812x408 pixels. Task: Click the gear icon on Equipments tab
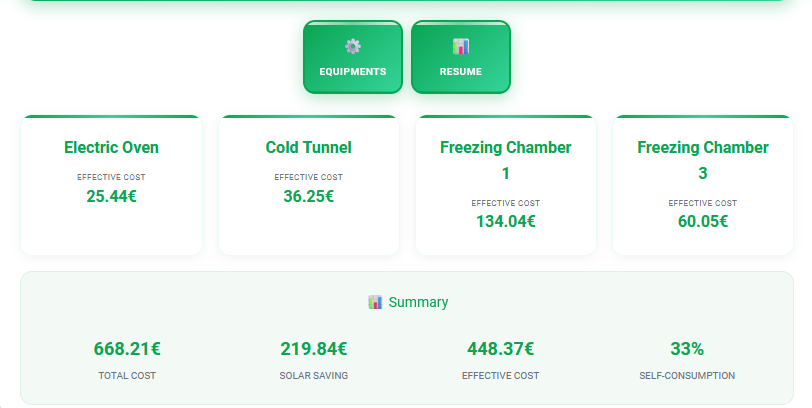[x=353, y=46]
